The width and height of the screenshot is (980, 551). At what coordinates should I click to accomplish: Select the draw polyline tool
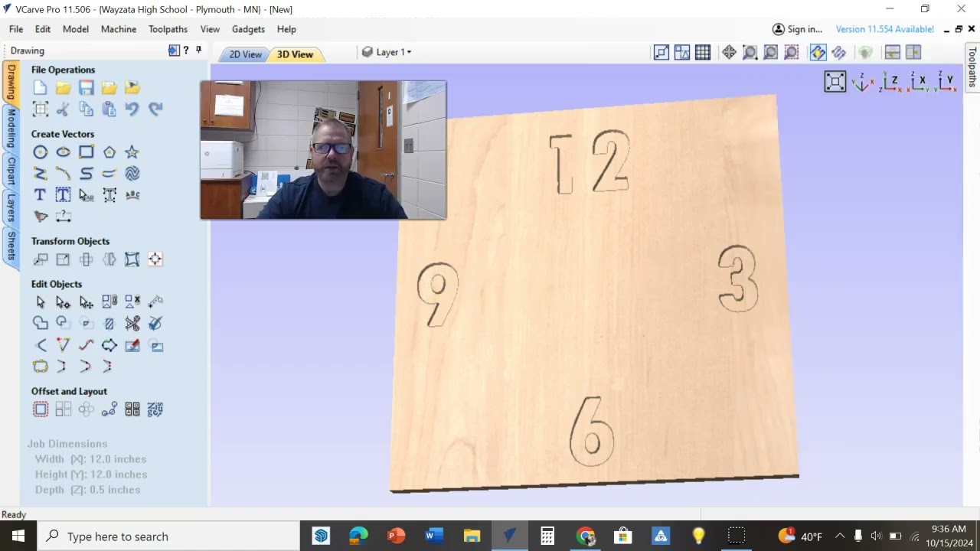pyautogui.click(x=41, y=174)
